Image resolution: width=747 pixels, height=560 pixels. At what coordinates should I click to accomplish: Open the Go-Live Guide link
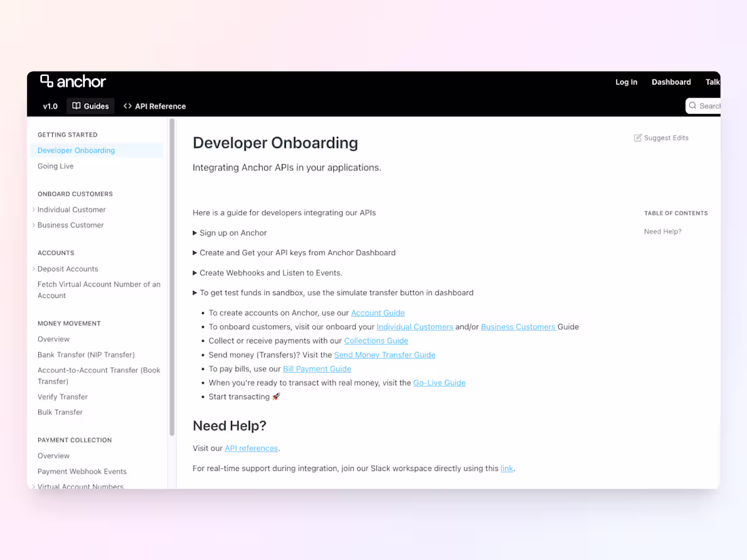click(x=439, y=382)
